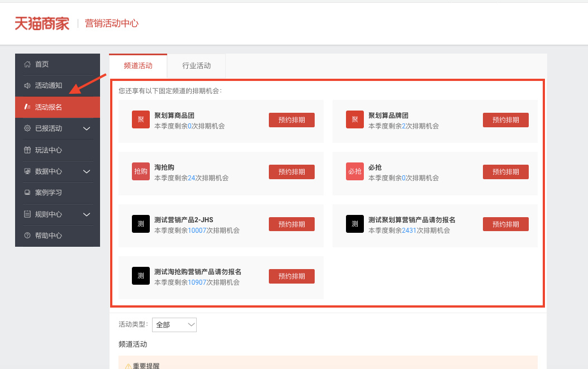Click the 重要提醒 notice heading
588x369 pixels.
(x=146, y=366)
